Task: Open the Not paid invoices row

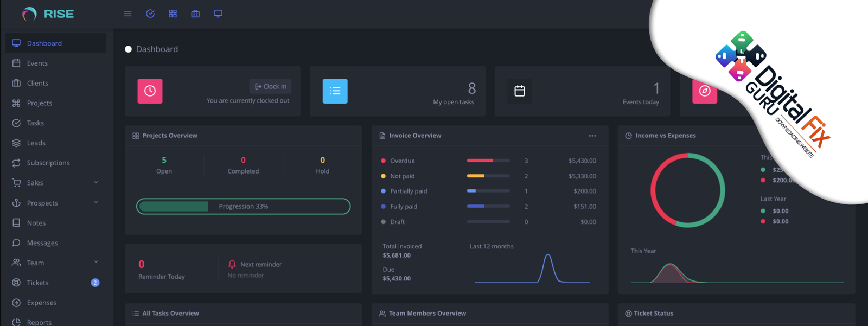Action: 488,176
